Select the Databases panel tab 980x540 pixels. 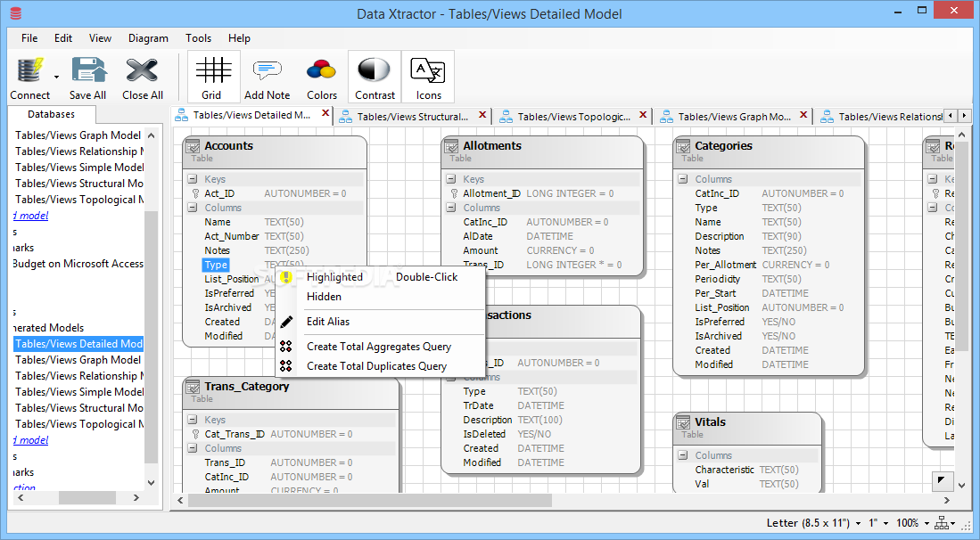[51, 114]
